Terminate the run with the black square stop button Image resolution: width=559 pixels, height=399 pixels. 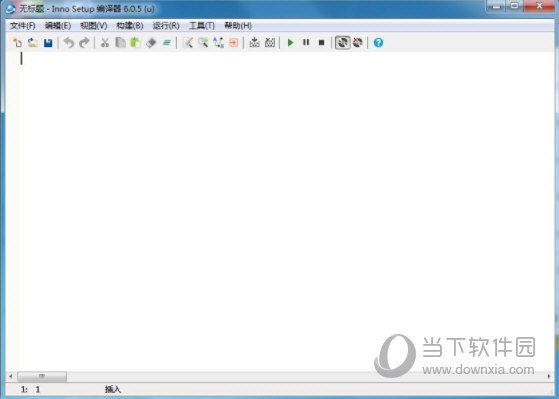321,43
